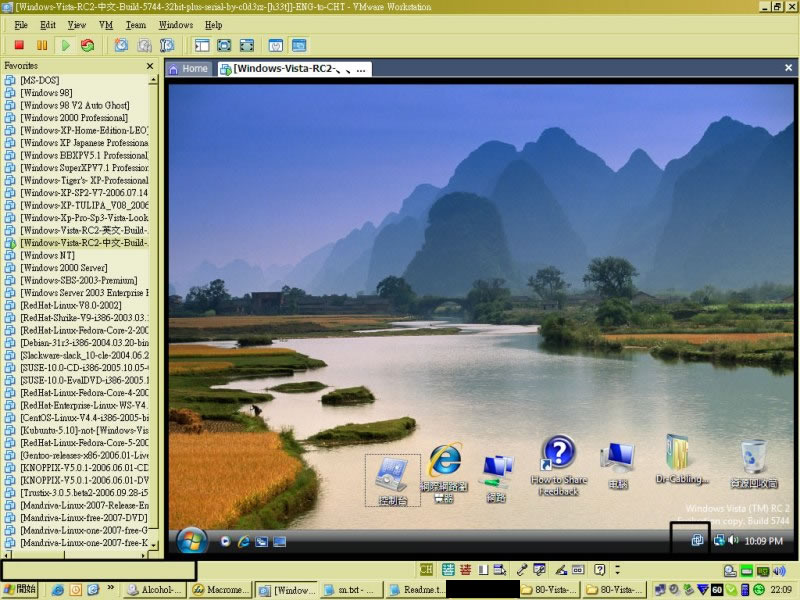Viewport: 800px width, 600px height.
Task: Click the red Power Off toolbar button
Action: (19, 45)
